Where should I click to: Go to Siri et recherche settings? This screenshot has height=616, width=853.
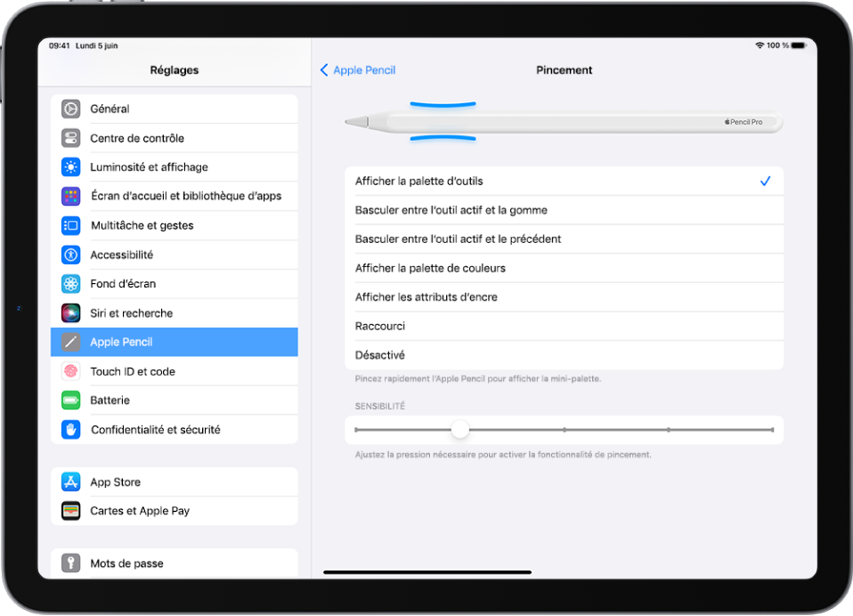pyautogui.click(x=175, y=312)
